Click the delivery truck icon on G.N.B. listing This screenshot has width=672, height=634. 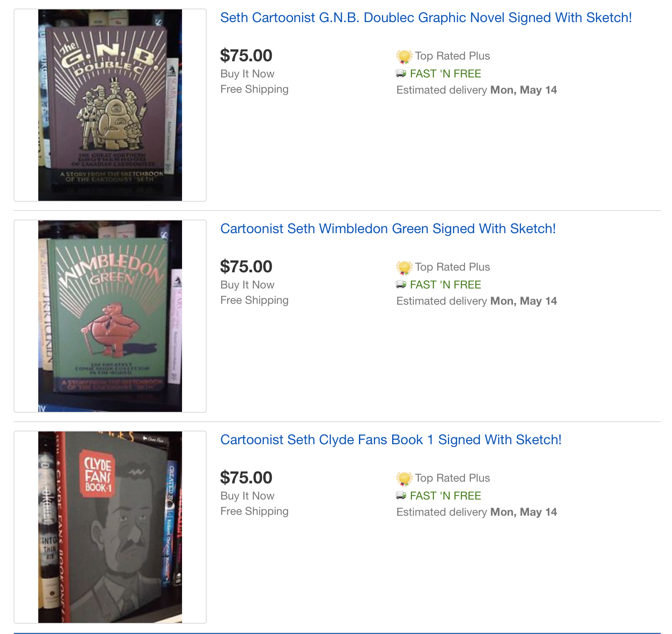401,74
